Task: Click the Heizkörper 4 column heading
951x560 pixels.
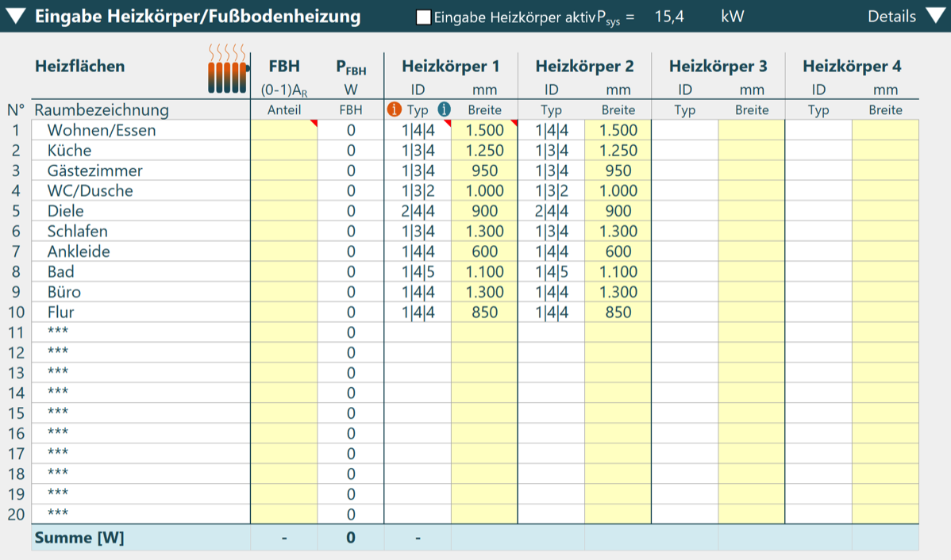Action: pyautogui.click(x=852, y=66)
